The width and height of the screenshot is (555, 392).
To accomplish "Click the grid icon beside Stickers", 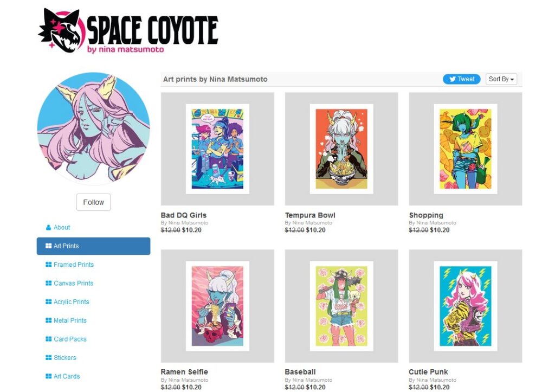I will click(x=48, y=357).
